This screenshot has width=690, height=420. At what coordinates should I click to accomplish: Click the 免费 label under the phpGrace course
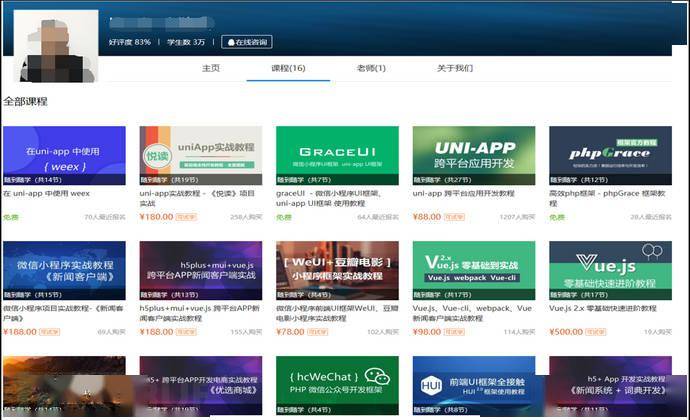pyautogui.click(x=557, y=217)
